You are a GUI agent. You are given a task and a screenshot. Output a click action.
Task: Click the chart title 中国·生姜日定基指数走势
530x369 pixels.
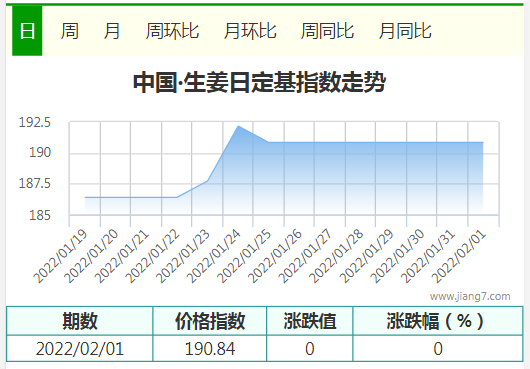click(x=259, y=82)
